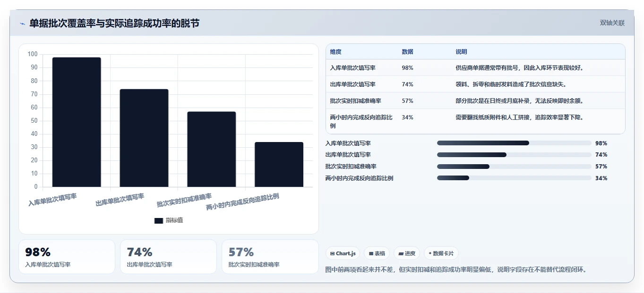Click the 说明 column header

pos(461,52)
